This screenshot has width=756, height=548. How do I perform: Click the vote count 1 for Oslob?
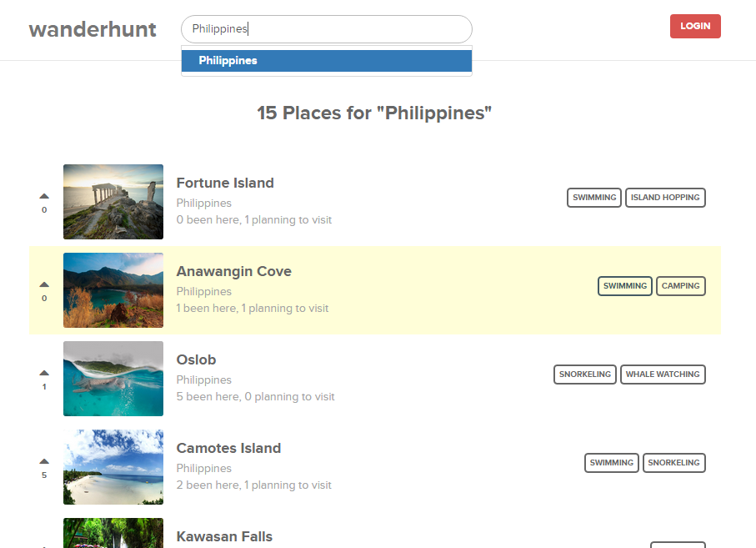click(x=44, y=387)
